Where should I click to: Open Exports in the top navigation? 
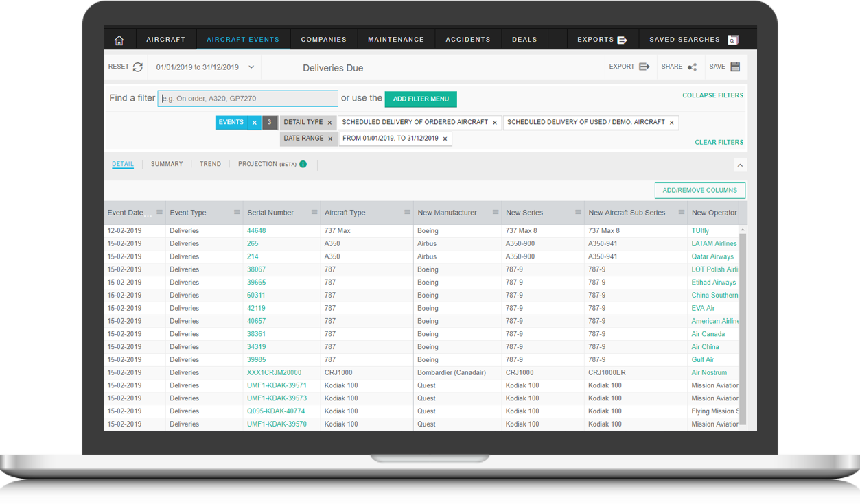click(x=602, y=40)
